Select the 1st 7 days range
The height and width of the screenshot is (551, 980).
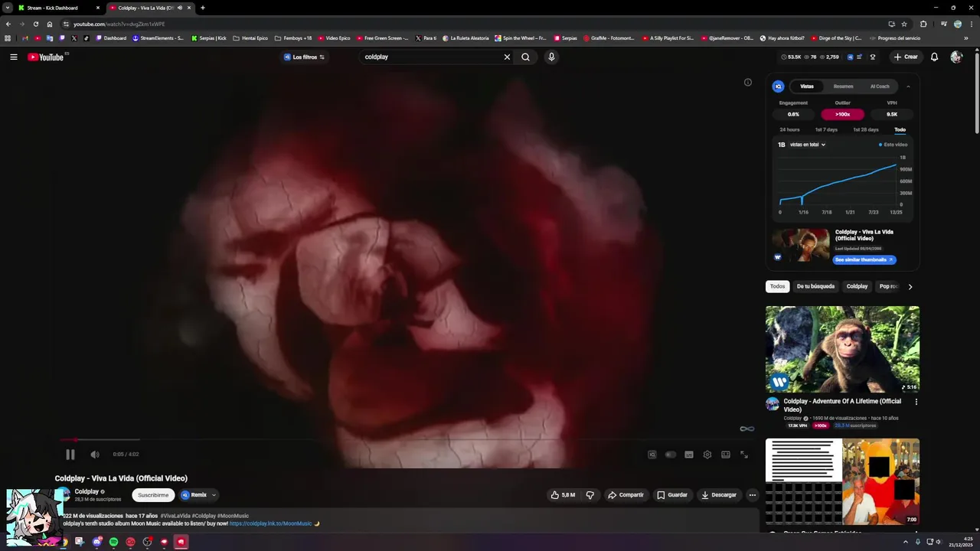tap(826, 129)
